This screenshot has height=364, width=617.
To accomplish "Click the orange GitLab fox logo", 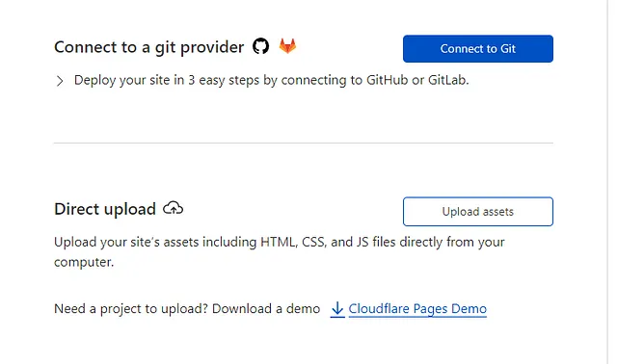I will [287, 45].
